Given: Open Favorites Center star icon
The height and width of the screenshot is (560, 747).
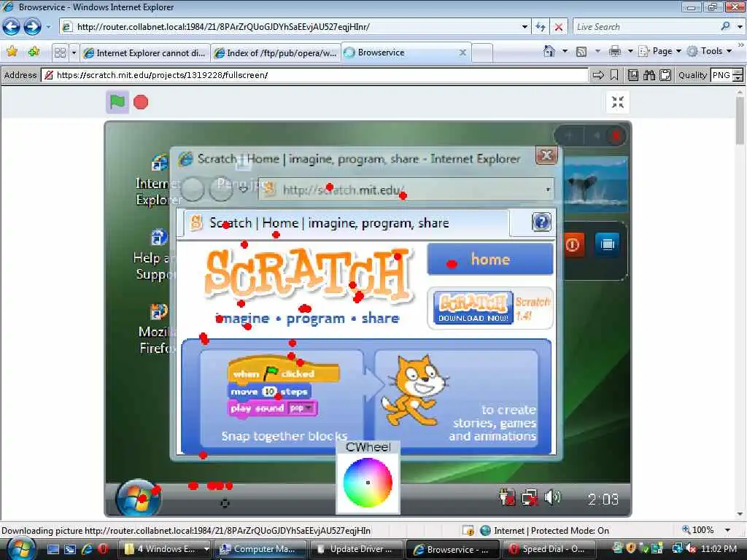Looking at the screenshot, I should pyautogui.click(x=12, y=52).
